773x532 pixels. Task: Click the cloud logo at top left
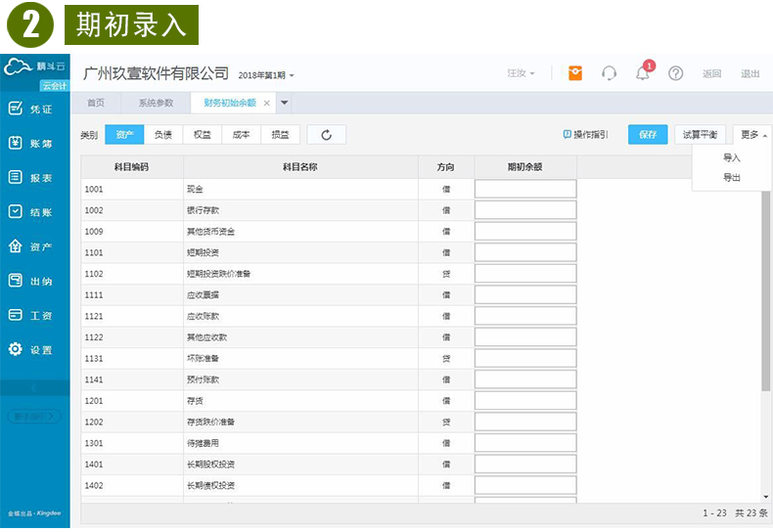(19, 66)
